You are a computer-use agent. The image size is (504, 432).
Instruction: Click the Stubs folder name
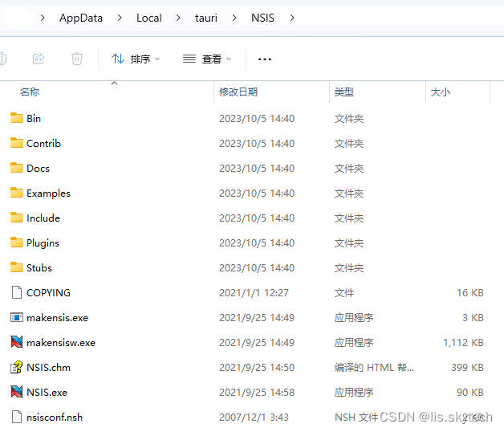[39, 268]
